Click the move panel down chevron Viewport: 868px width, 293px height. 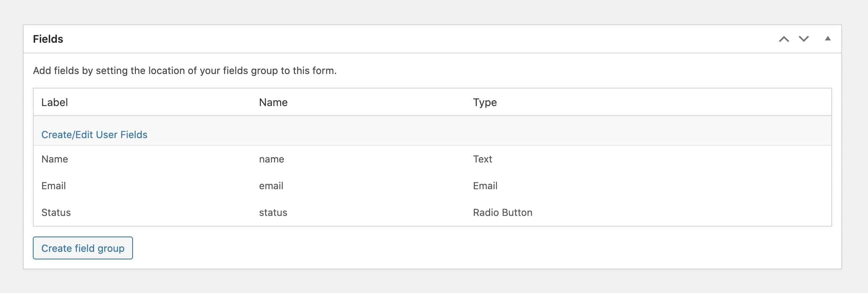click(x=803, y=39)
